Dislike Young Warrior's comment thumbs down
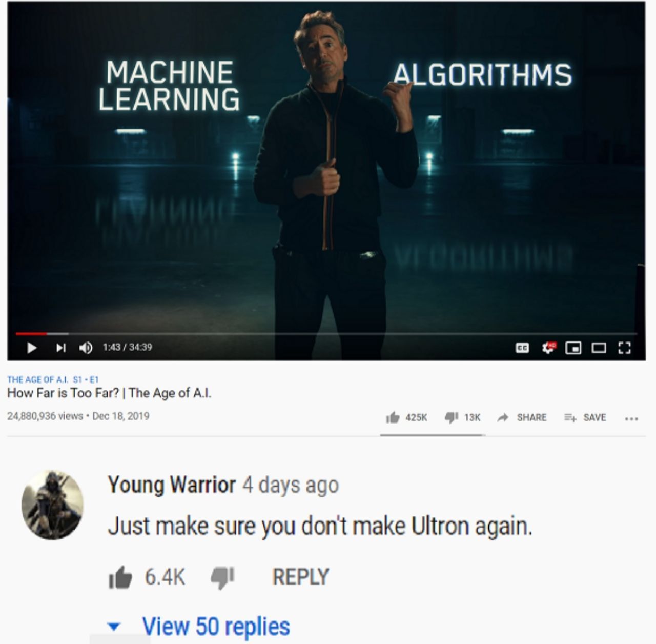656x644 pixels. point(223,578)
